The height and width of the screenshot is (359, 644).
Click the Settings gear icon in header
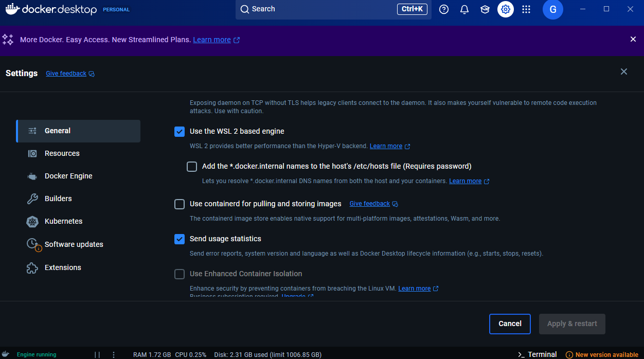tap(506, 9)
